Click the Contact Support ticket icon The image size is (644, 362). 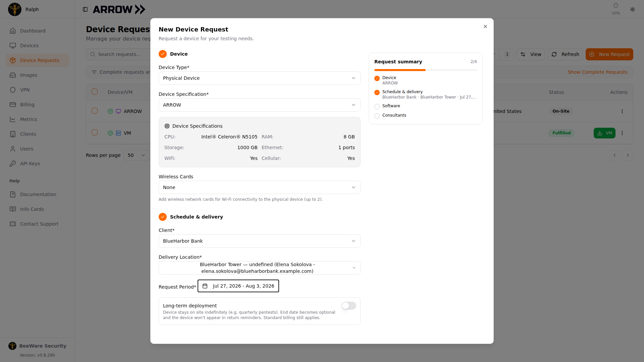[x=13, y=224]
